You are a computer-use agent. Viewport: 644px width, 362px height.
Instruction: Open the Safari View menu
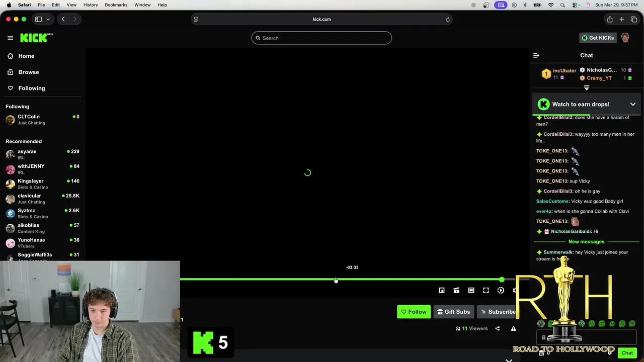tap(71, 5)
